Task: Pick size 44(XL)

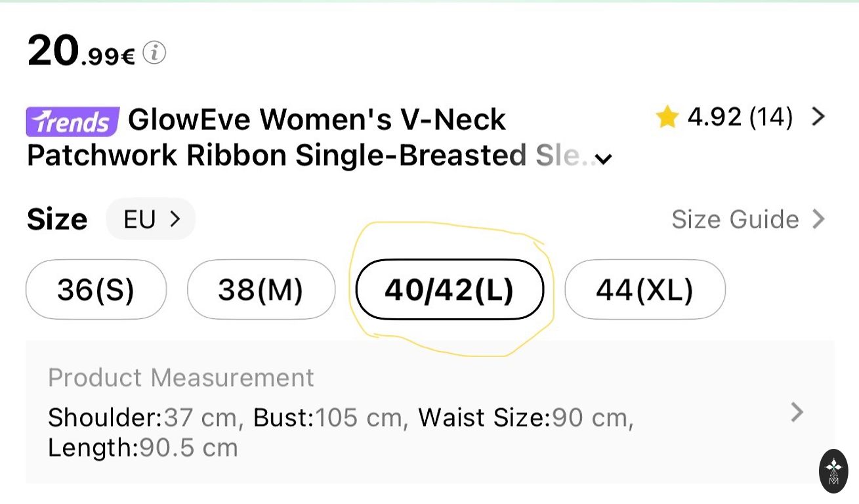Action: tap(644, 289)
